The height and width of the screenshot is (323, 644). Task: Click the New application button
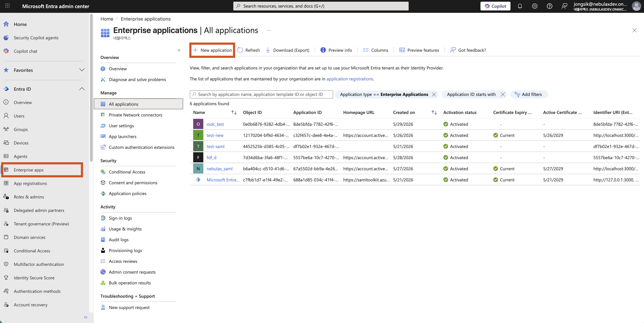212,50
